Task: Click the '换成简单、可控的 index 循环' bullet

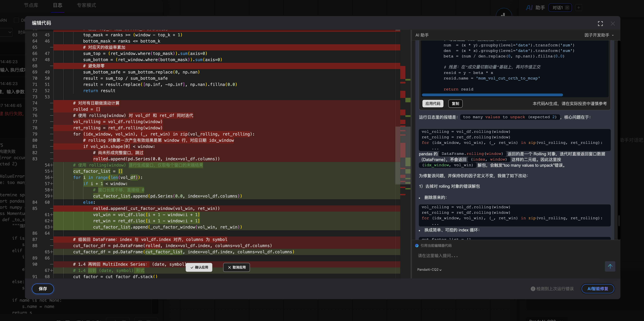Action: pyautogui.click(x=452, y=230)
